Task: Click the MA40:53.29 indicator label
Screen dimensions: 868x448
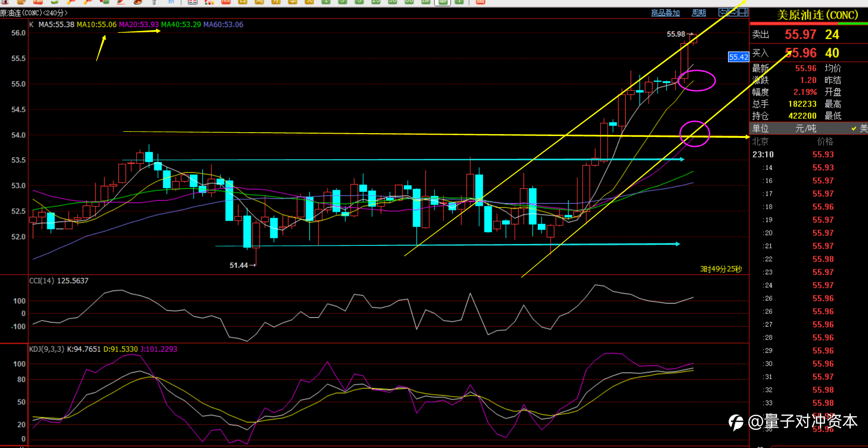Action: pos(181,25)
